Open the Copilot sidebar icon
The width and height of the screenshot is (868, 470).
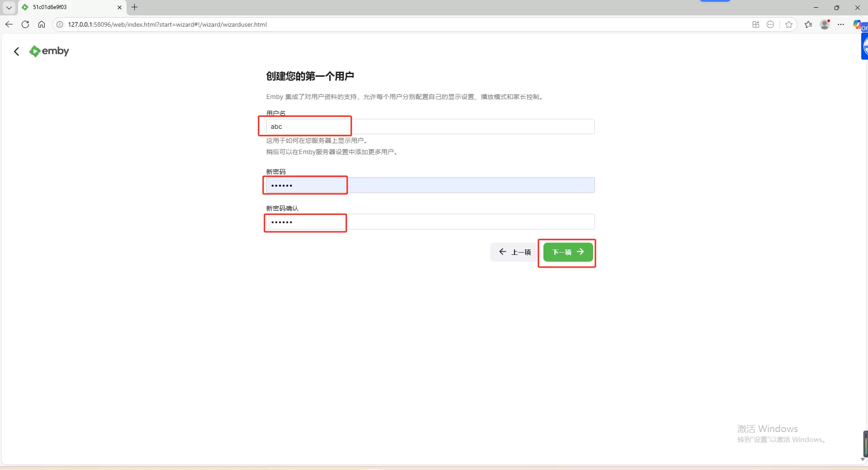[858, 24]
